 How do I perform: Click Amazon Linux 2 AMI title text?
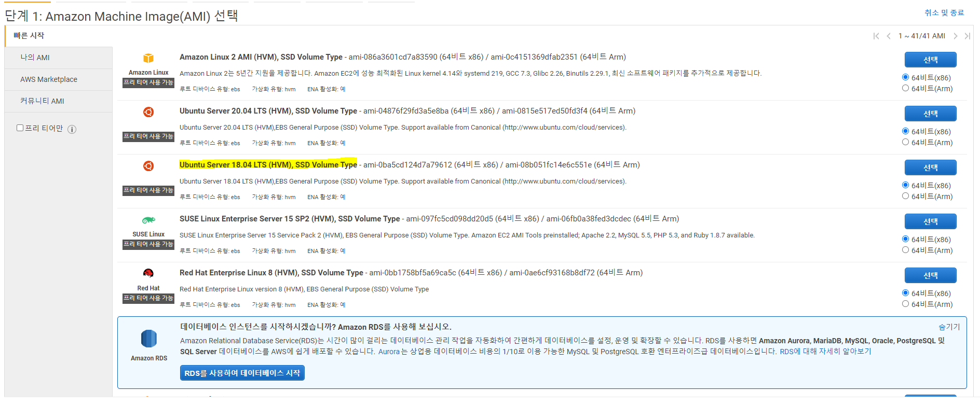[261, 57]
